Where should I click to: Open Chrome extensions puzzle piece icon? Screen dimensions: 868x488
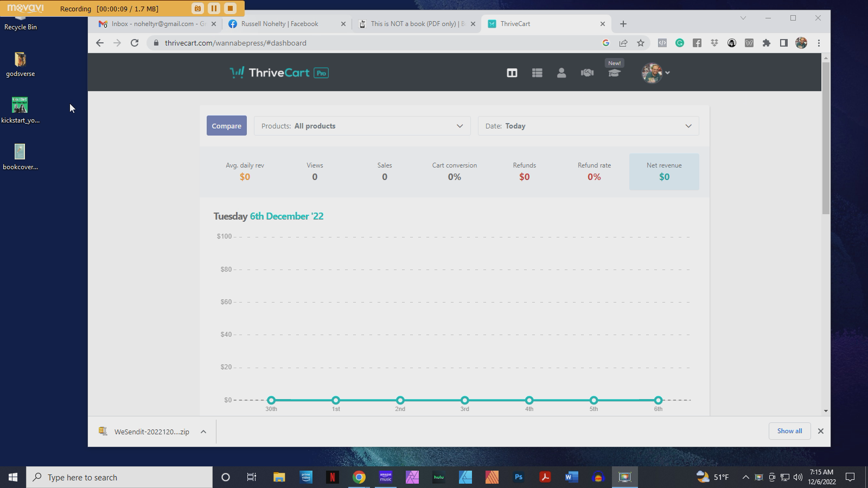coord(767,43)
